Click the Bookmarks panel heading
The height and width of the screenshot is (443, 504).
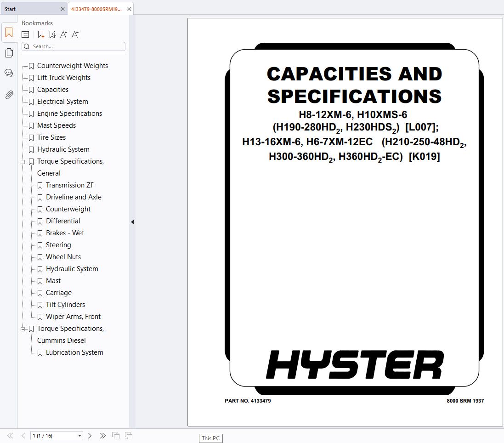37,23
